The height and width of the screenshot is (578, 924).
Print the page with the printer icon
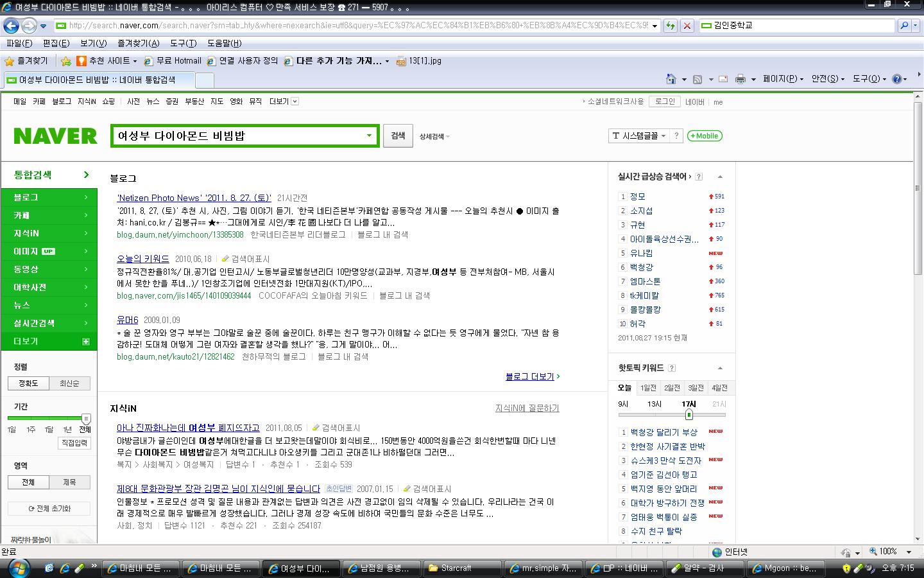tap(740, 79)
